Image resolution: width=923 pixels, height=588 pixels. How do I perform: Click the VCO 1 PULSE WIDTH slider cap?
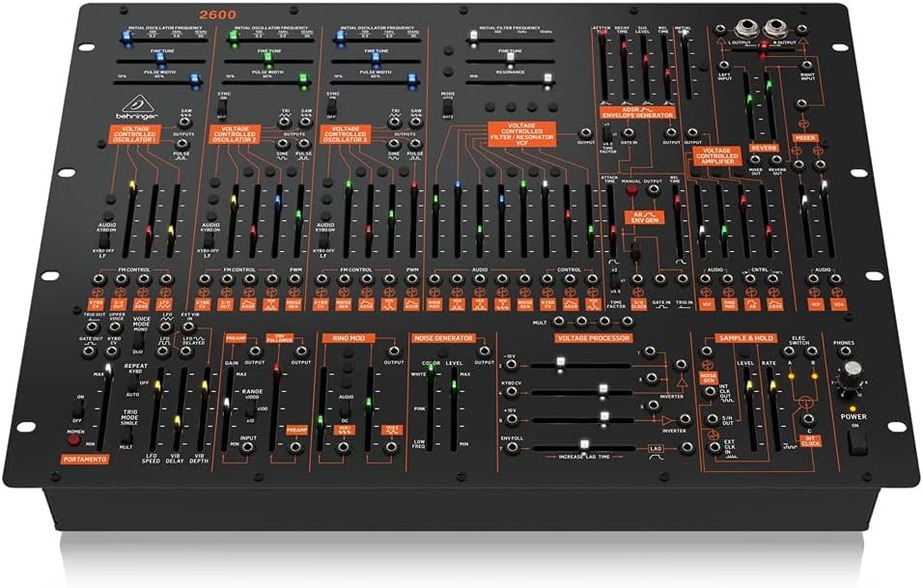pyautogui.click(x=194, y=79)
